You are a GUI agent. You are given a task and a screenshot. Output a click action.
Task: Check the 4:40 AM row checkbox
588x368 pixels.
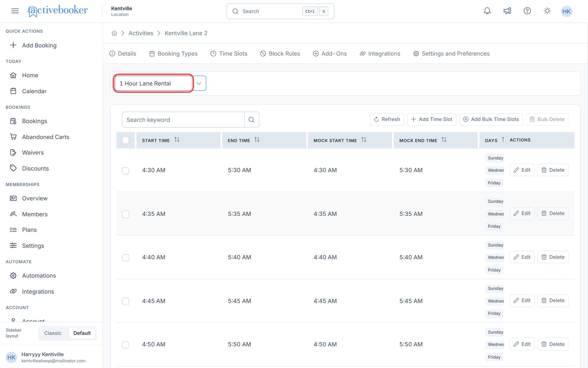point(125,258)
